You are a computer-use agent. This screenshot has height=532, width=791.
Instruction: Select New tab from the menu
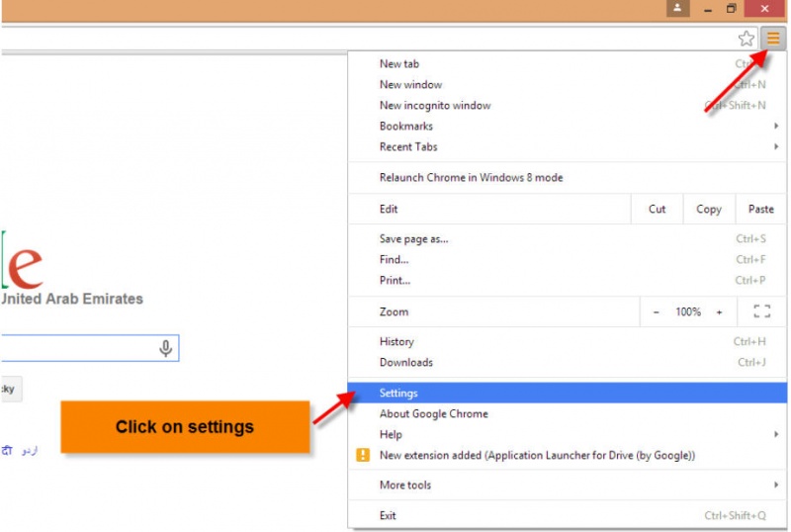(x=567, y=64)
